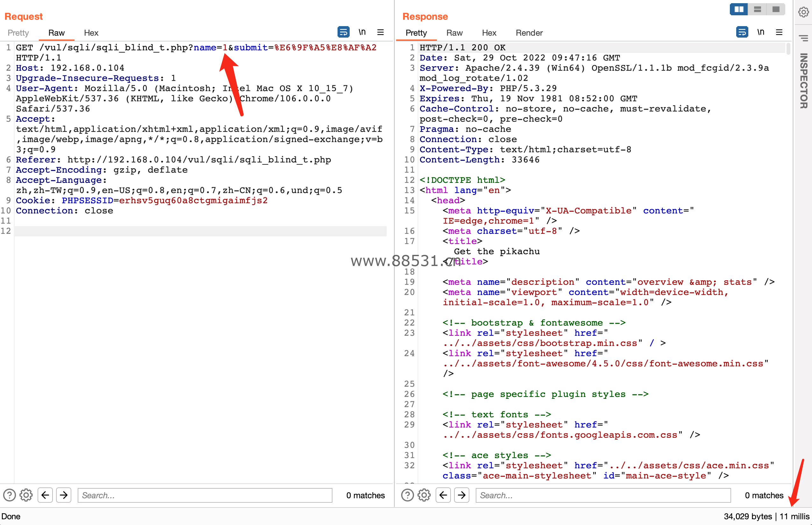812x525 pixels.
Task: Click the Pragma no-cache header line
Action: click(465, 129)
